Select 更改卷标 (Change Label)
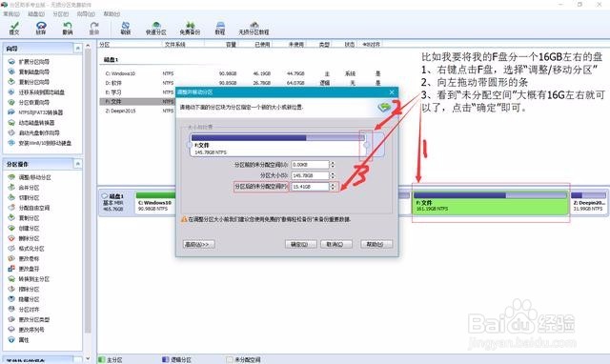 pyautogui.click(x=24, y=258)
